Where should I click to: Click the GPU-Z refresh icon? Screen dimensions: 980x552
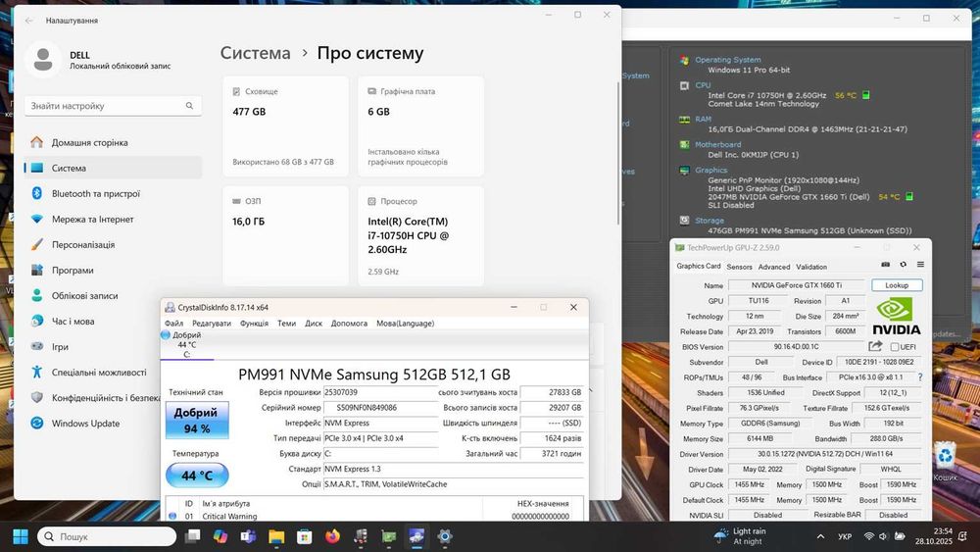point(903,265)
